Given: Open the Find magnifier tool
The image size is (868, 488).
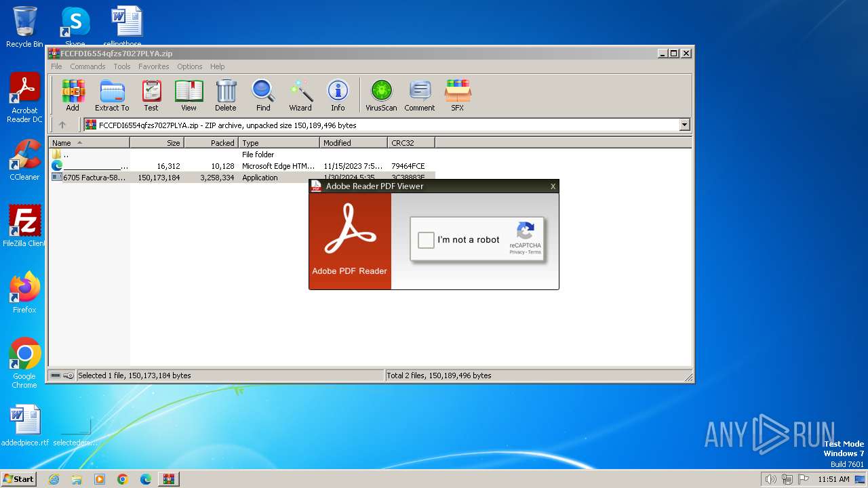Looking at the screenshot, I should (263, 95).
